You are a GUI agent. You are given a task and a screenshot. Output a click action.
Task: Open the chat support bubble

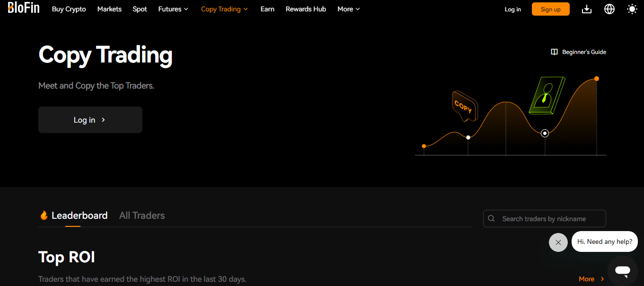(623, 271)
